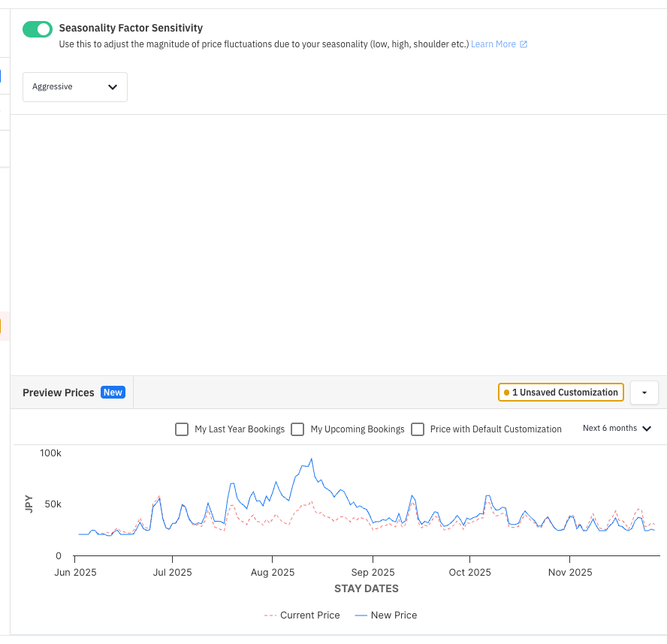Expand the Next 6 months range dropdown

tap(617, 429)
